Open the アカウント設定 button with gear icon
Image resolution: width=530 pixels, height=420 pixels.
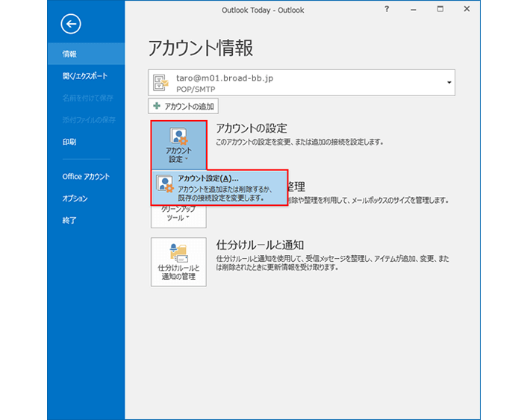pos(178,145)
